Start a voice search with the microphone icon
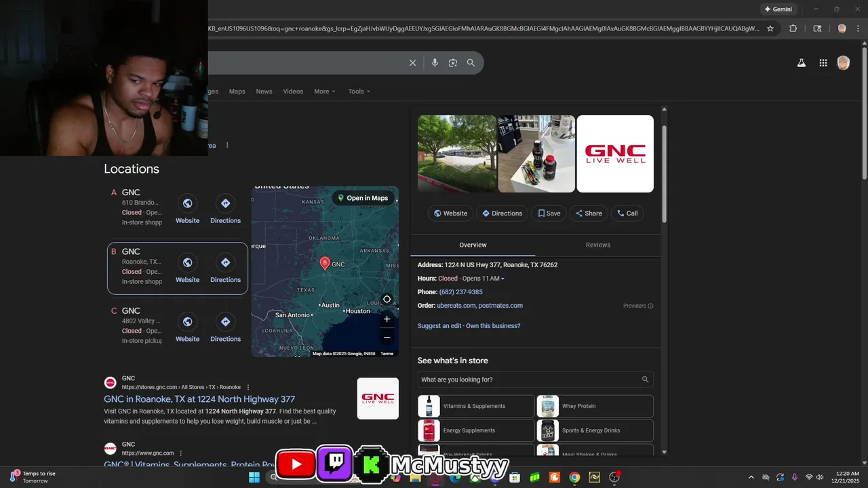Screen dimensions: 868x488 click(435, 63)
